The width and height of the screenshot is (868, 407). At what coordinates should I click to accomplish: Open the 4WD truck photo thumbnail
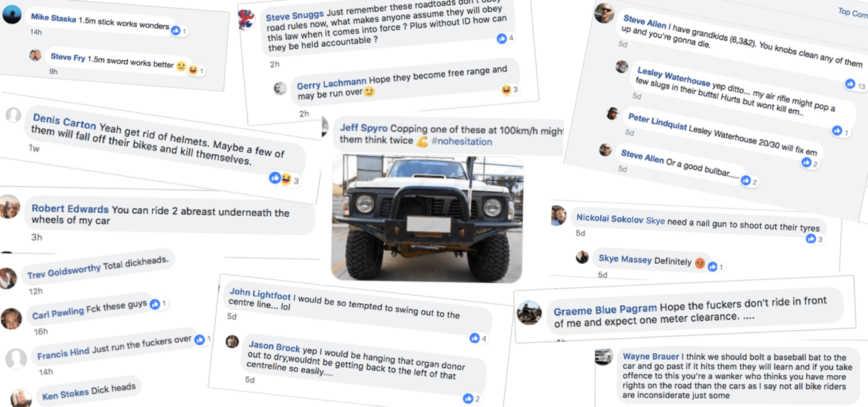click(x=427, y=219)
